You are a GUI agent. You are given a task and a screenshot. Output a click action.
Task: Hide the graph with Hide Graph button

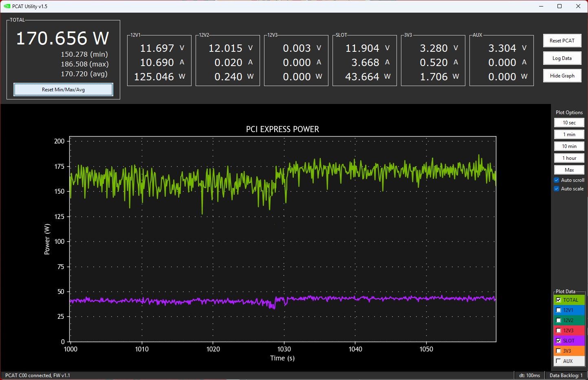[562, 76]
